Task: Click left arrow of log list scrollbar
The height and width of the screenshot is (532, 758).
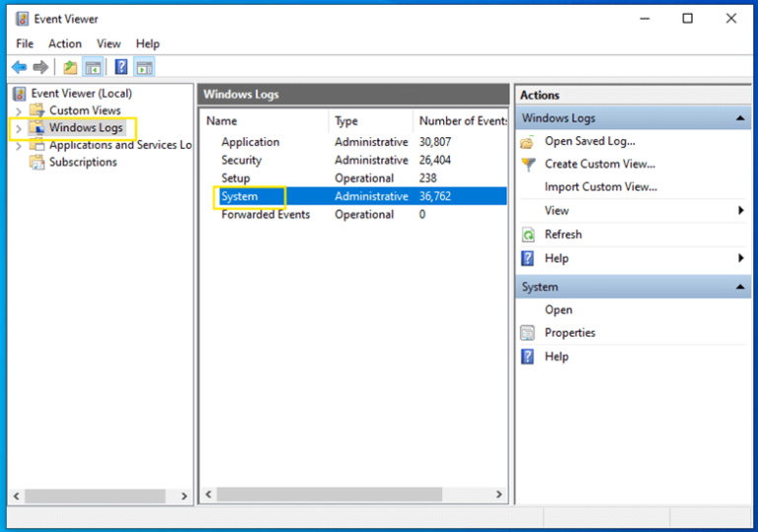Action: point(208,494)
